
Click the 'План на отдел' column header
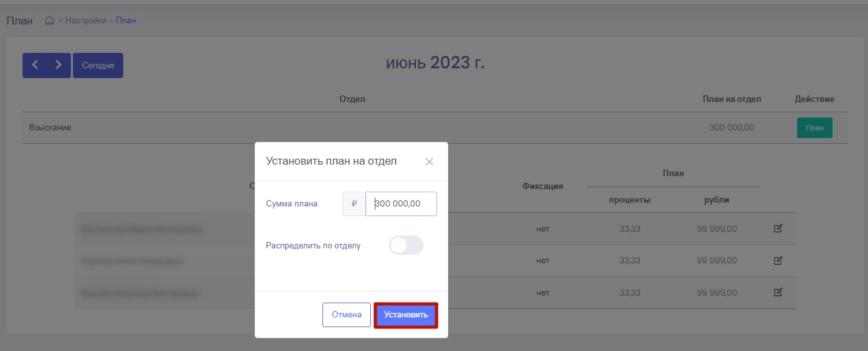731,99
